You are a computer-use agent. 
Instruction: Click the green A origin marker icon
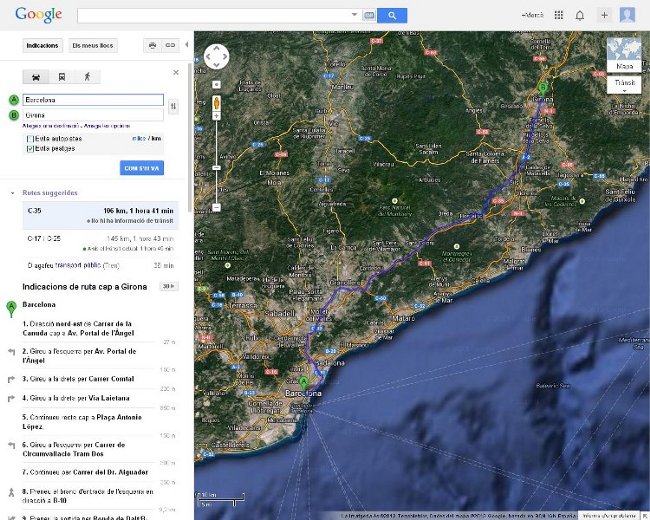point(14,100)
